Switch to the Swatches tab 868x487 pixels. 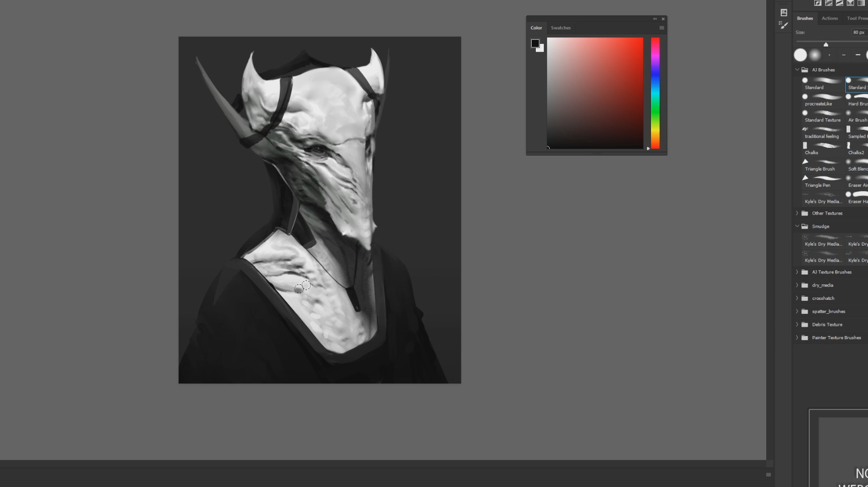click(x=561, y=28)
